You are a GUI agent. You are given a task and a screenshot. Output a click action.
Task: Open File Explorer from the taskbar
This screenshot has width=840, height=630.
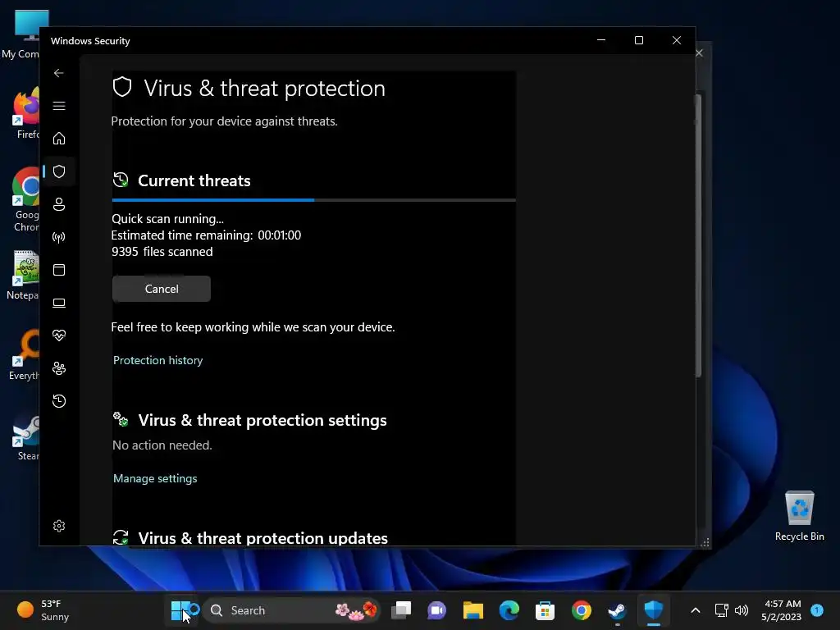click(473, 610)
